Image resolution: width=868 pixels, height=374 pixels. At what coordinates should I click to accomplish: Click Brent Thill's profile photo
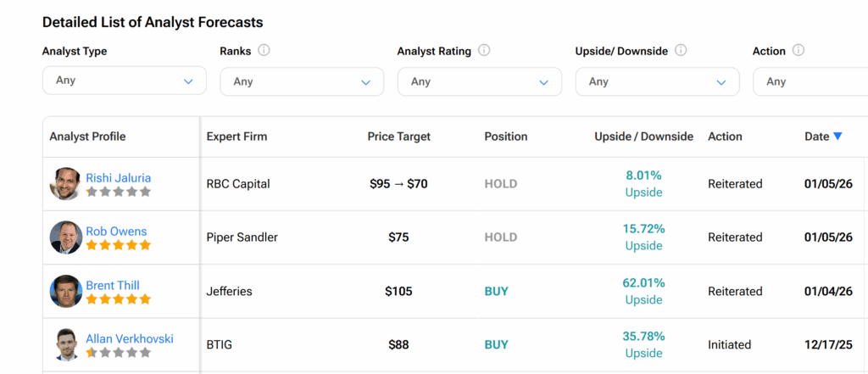click(66, 291)
